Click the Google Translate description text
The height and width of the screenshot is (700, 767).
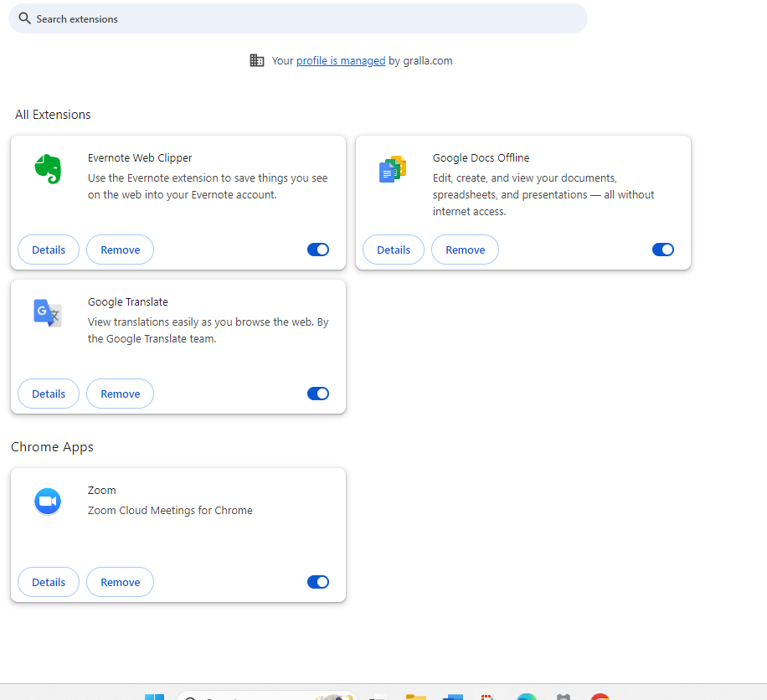tap(208, 330)
